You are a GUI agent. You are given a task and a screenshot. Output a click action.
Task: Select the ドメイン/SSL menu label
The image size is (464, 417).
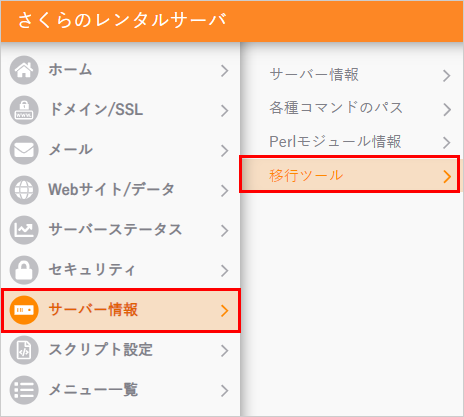[96, 109]
